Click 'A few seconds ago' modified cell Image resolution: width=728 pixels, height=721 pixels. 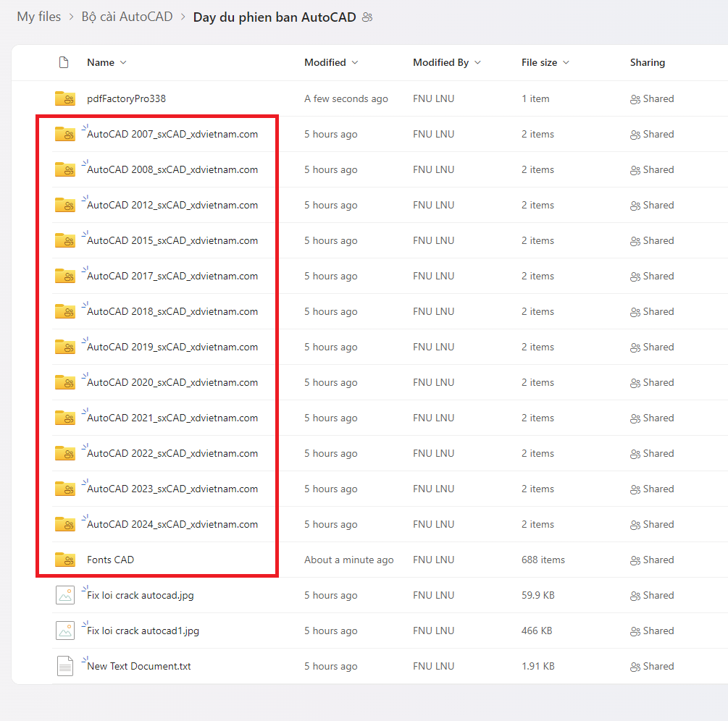tap(346, 99)
